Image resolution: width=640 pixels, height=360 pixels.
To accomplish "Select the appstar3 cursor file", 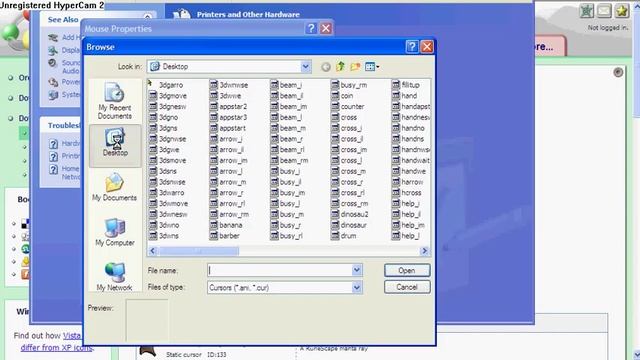I will (x=229, y=117).
